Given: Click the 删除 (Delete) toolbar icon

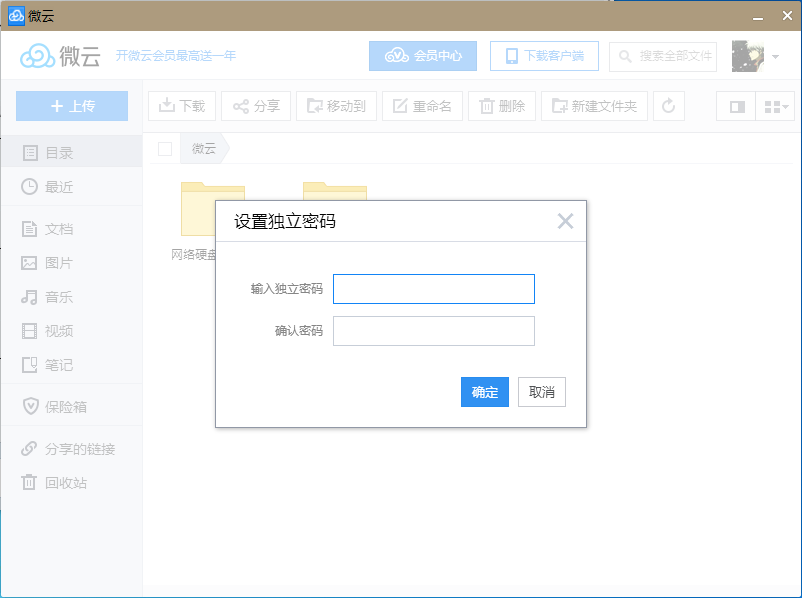Looking at the screenshot, I should (502, 106).
